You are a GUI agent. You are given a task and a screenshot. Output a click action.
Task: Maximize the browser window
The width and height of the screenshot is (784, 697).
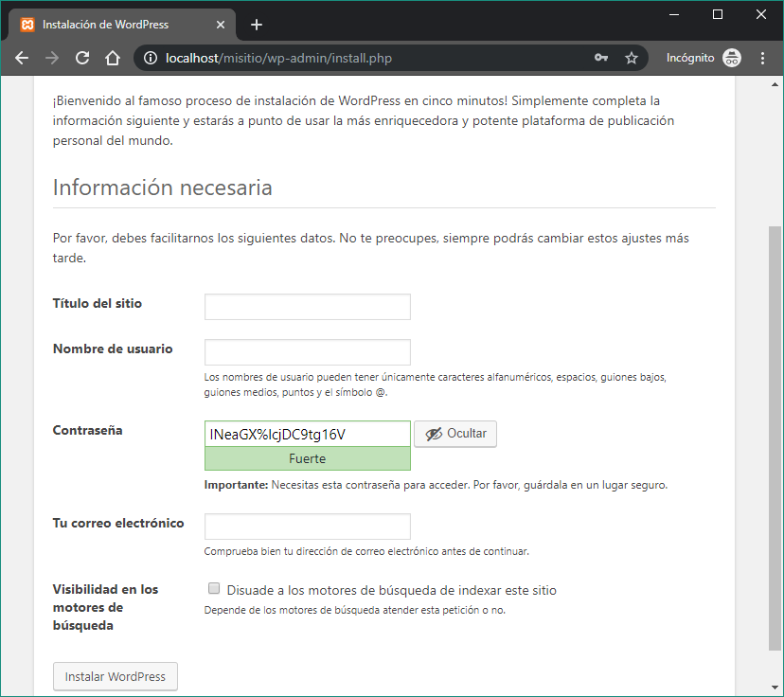pyautogui.click(x=718, y=14)
